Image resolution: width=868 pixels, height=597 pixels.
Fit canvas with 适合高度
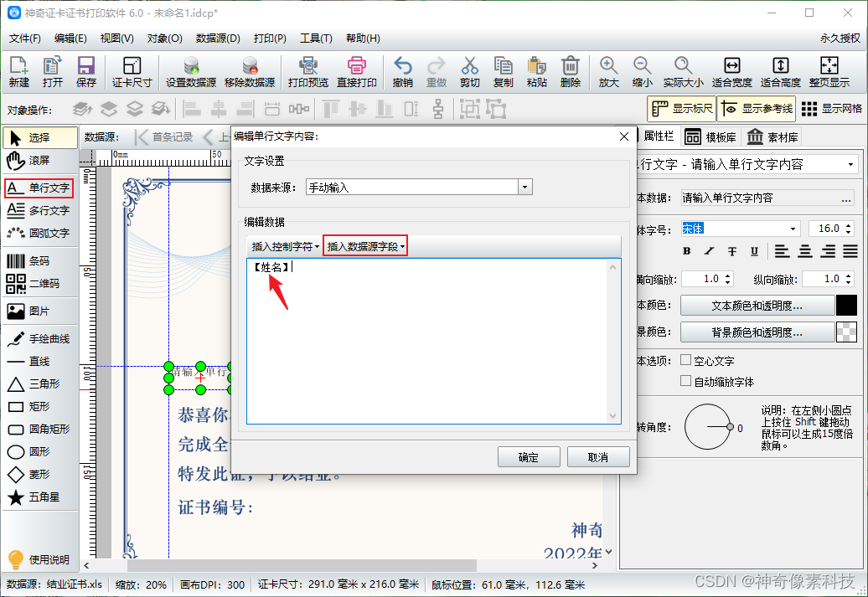pos(781,72)
